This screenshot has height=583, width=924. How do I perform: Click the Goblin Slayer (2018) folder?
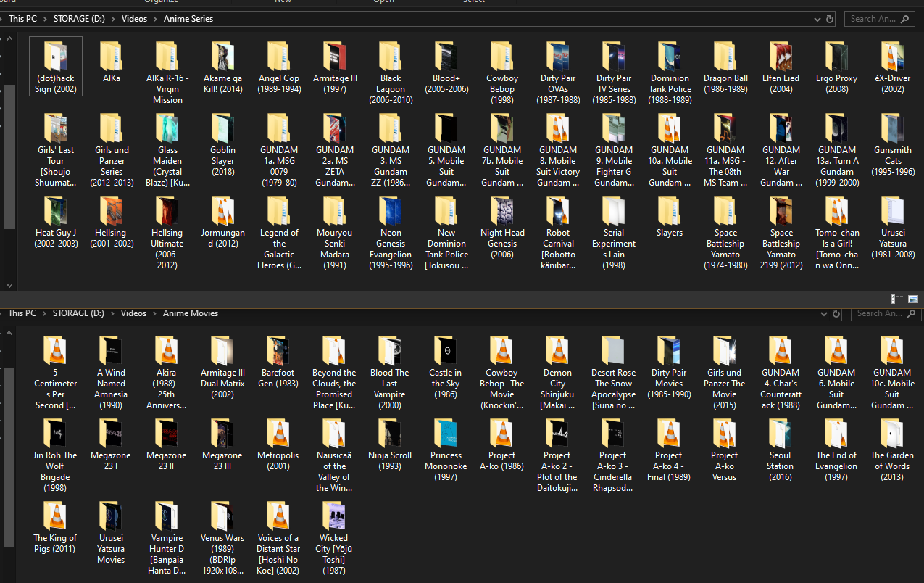(x=223, y=144)
